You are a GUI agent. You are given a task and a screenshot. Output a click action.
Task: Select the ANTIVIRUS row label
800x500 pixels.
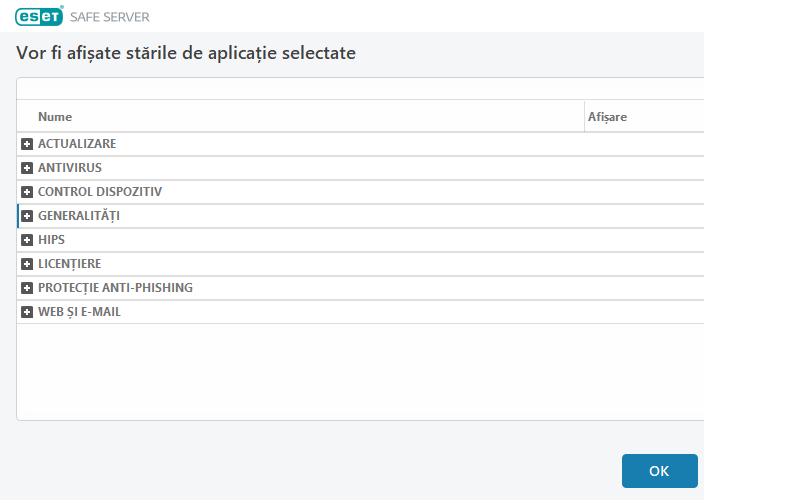[x=70, y=168]
